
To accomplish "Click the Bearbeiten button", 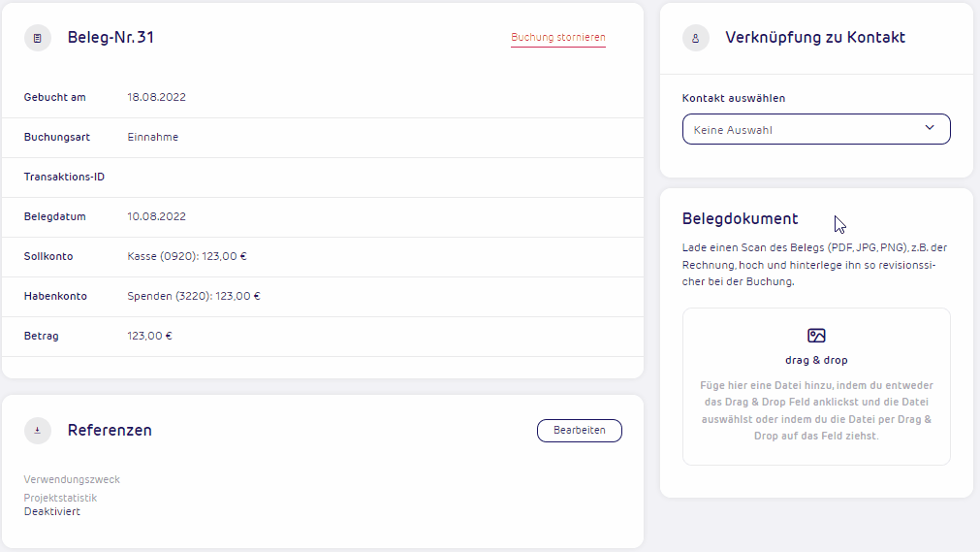I will click(580, 431).
